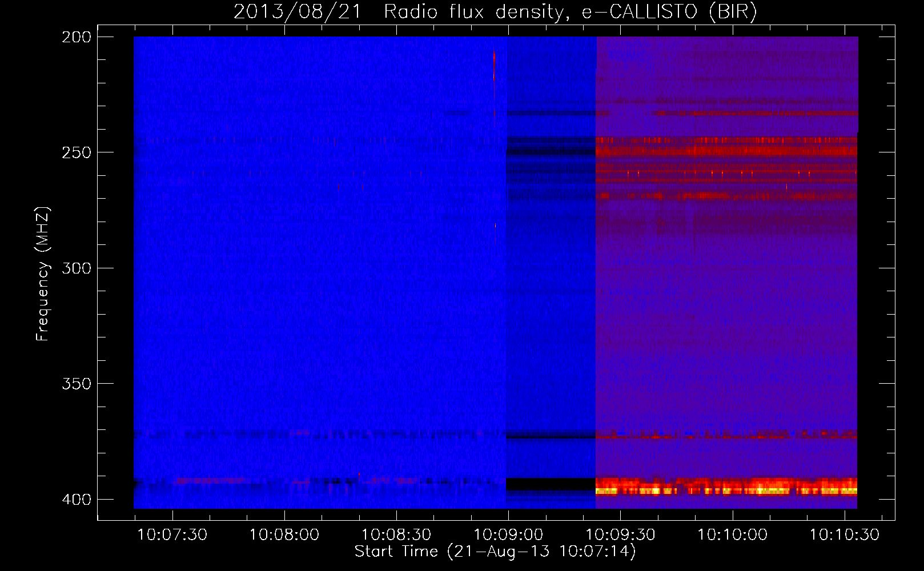Click the 300 frequency tick label
This screenshot has width=924, height=571.
tap(77, 268)
